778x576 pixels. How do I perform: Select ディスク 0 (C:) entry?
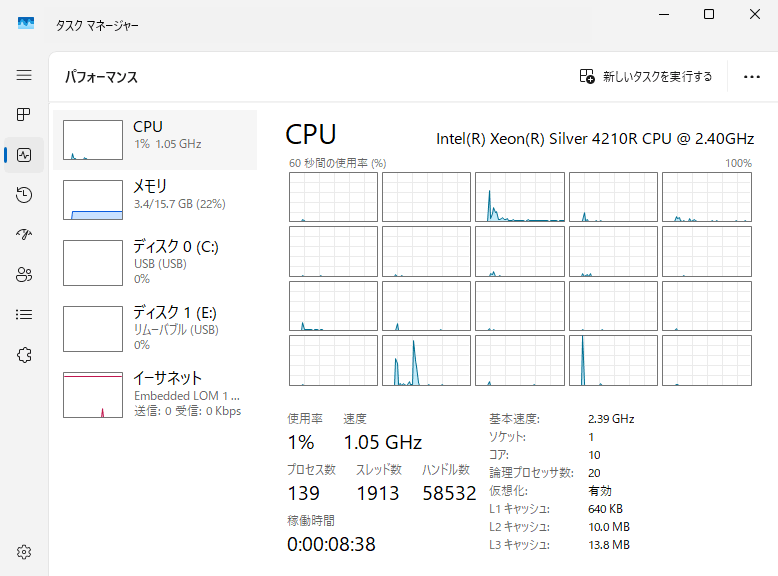pos(155,262)
